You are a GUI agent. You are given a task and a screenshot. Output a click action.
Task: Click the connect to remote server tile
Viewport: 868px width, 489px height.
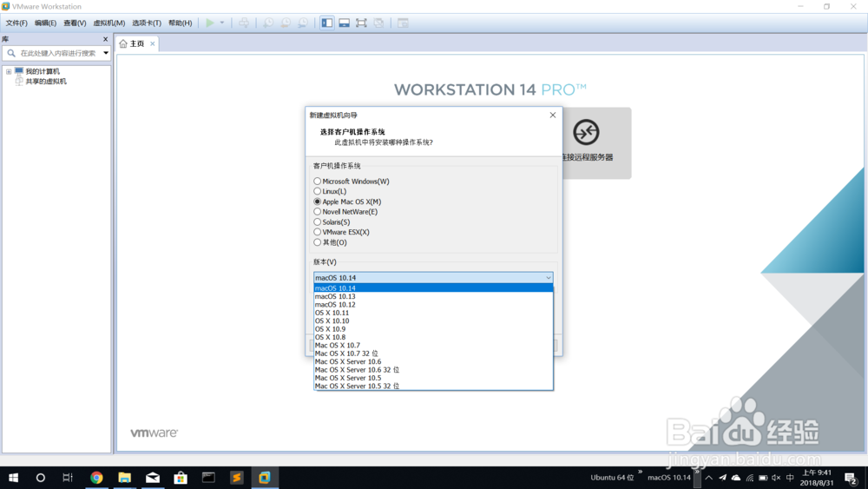point(597,143)
